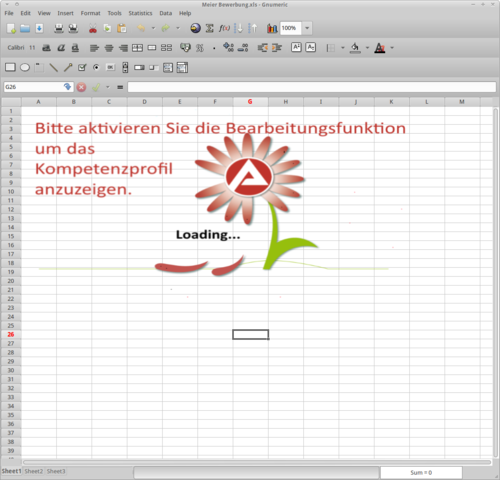Toggle left text alignment
The image size is (500, 480).
(x=94, y=48)
